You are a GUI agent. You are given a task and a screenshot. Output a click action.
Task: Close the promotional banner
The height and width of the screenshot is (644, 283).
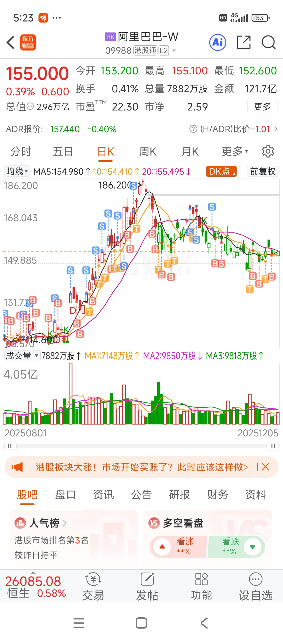click(265, 467)
